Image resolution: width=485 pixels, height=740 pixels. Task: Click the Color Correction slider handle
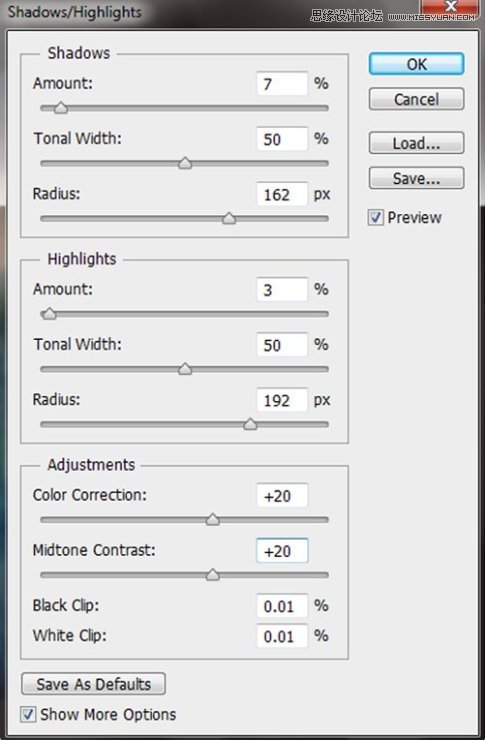213,520
